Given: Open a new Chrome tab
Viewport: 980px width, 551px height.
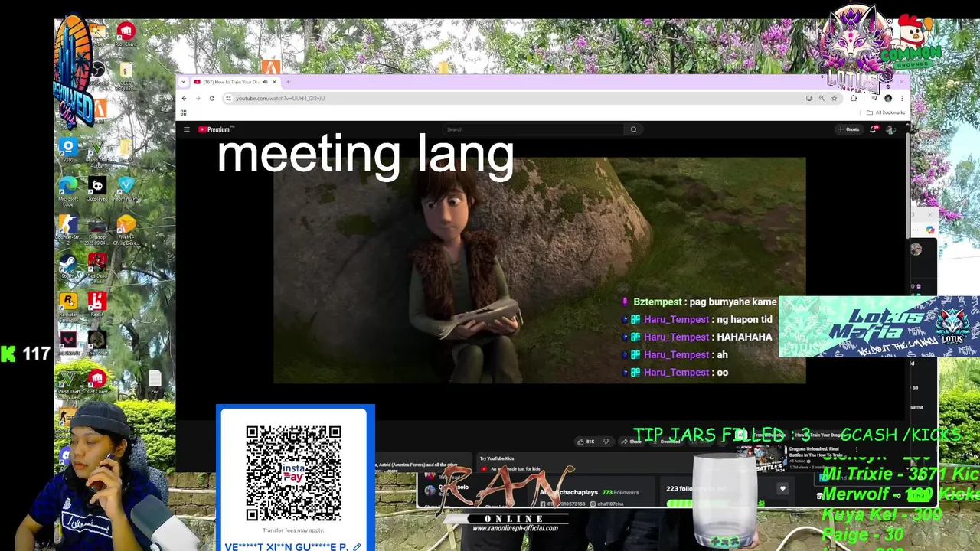Looking at the screenshot, I should coord(288,82).
